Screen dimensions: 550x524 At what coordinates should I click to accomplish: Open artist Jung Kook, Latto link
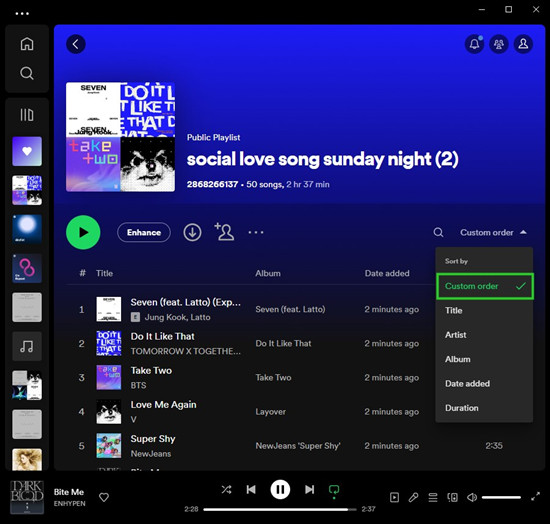[177, 317]
